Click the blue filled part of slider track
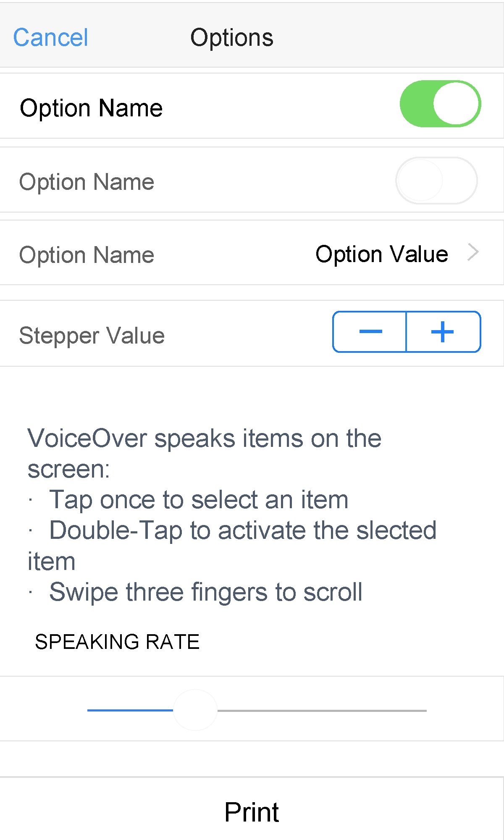 click(x=130, y=710)
